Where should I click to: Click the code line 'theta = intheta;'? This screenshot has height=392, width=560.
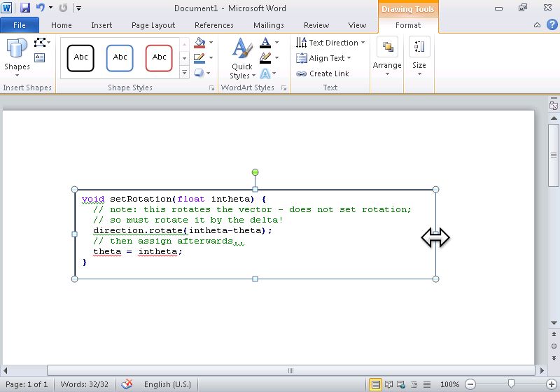click(137, 252)
